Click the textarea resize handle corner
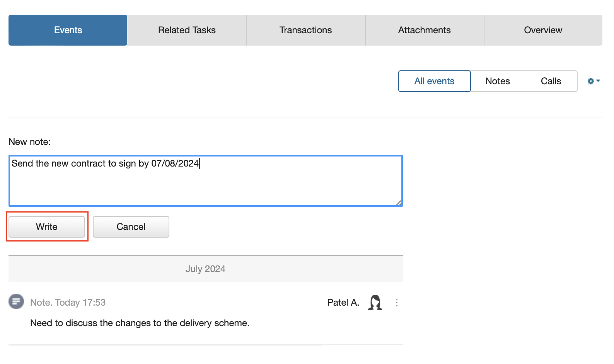Screen dimensions: 614x364 click(x=399, y=202)
